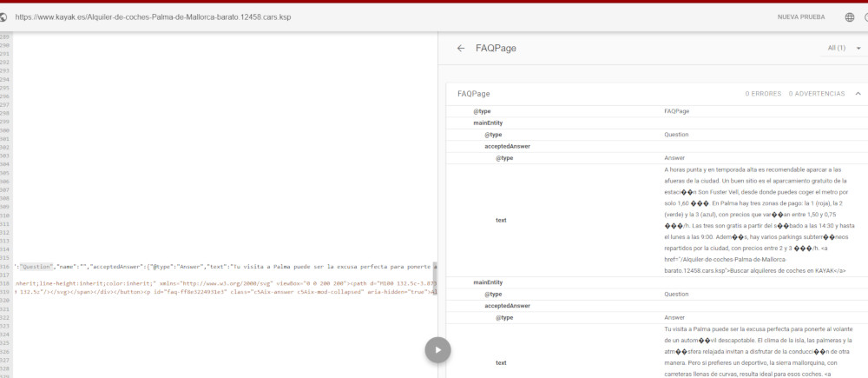Click the NUEVA PRUEBA button
Image resolution: width=868 pixels, height=378 pixels.
(x=799, y=17)
